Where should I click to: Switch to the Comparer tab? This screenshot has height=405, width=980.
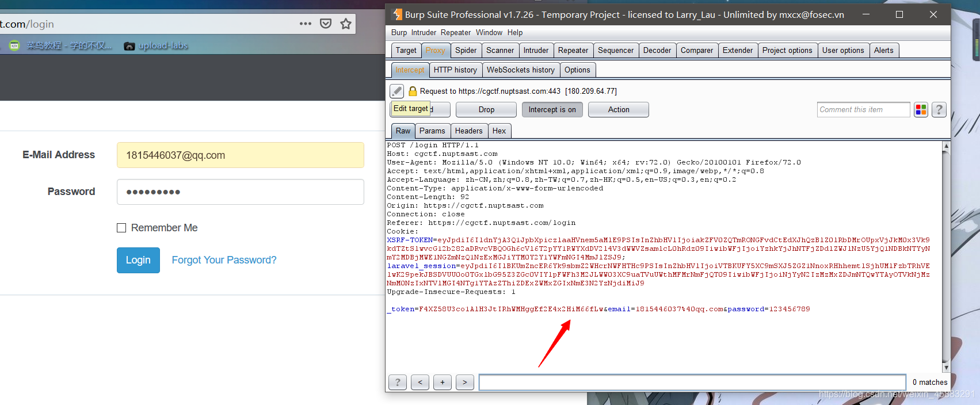click(x=697, y=51)
